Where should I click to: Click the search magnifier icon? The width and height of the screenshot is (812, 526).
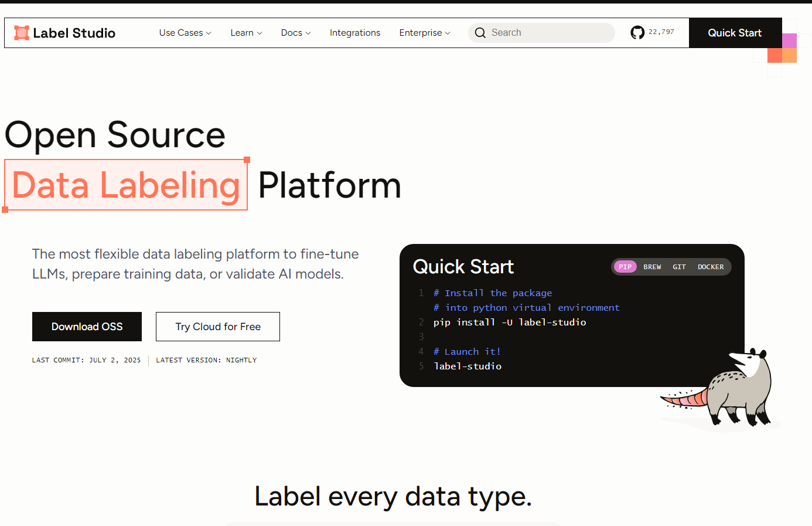click(x=480, y=33)
